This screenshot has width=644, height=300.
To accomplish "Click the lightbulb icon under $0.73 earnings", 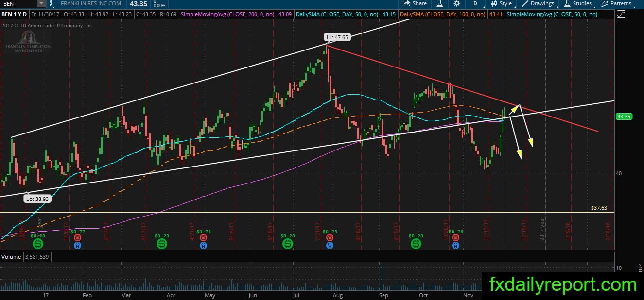I will [330, 246].
